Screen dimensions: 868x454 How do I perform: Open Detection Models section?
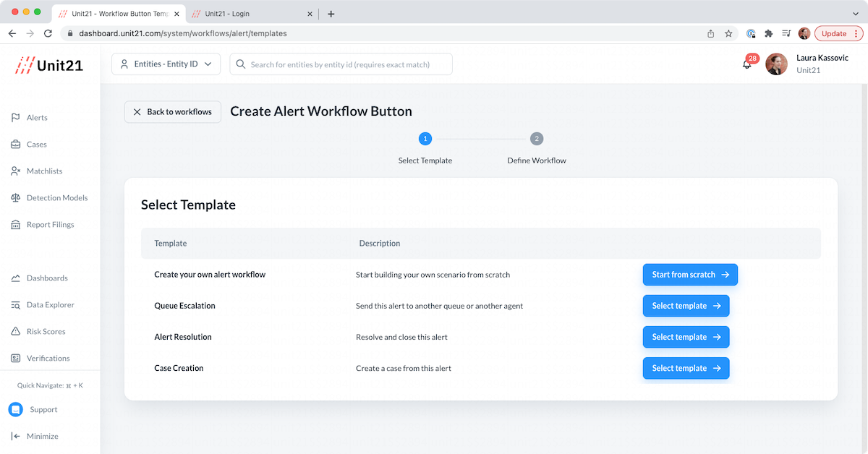click(x=56, y=198)
